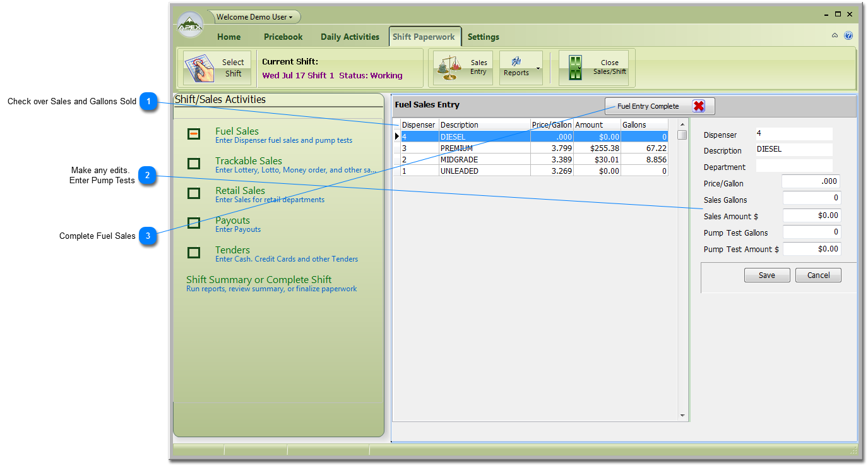The image size is (868, 465).
Task: Open the Daily Activities tab
Action: (x=350, y=37)
